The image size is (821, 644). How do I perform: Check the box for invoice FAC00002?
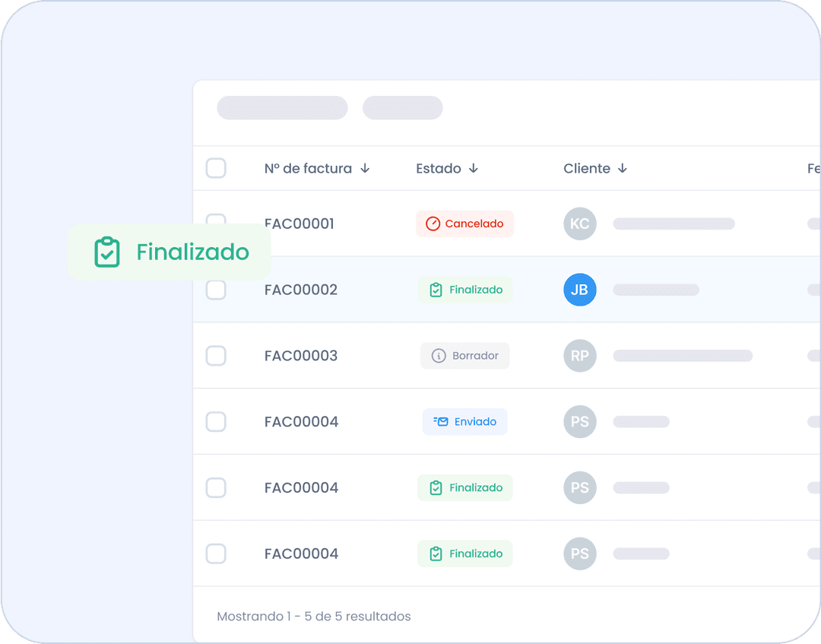pyautogui.click(x=216, y=290)
